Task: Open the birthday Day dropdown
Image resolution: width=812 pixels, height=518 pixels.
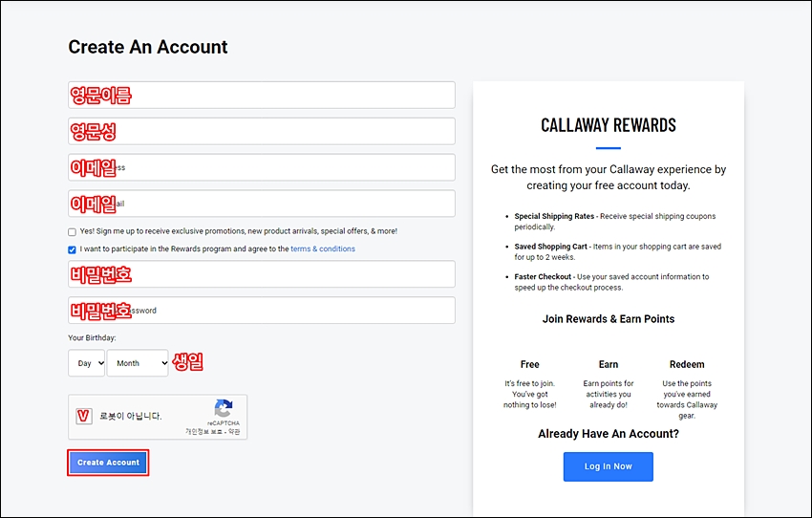Action: pyautogui.click(x=87, y=363)
